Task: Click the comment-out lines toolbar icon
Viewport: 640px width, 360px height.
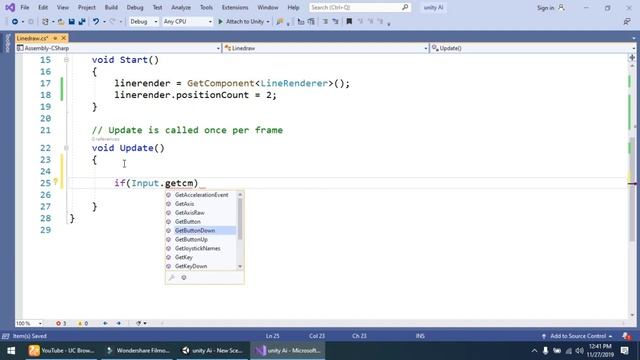Action: click(x=301, y=22)
